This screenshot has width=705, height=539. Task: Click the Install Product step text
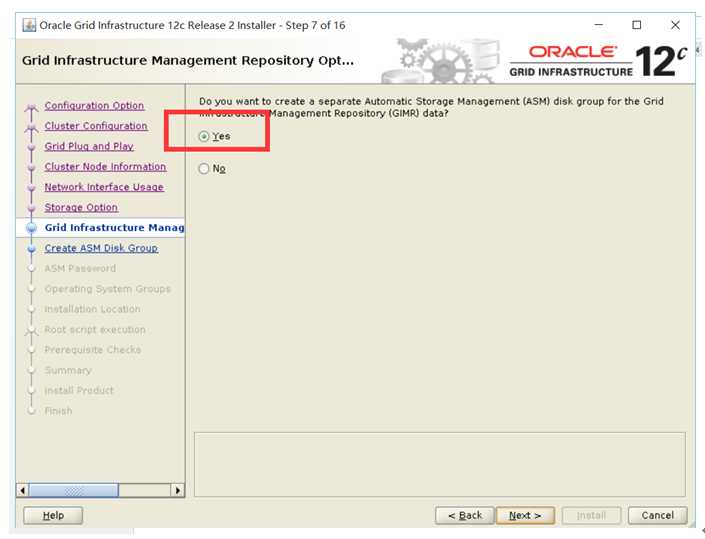79,391
